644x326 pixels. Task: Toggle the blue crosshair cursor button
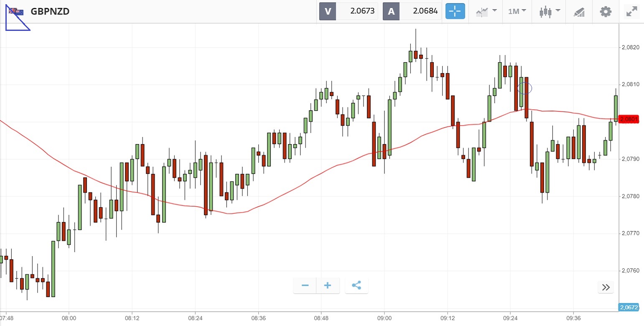[455, 11]
